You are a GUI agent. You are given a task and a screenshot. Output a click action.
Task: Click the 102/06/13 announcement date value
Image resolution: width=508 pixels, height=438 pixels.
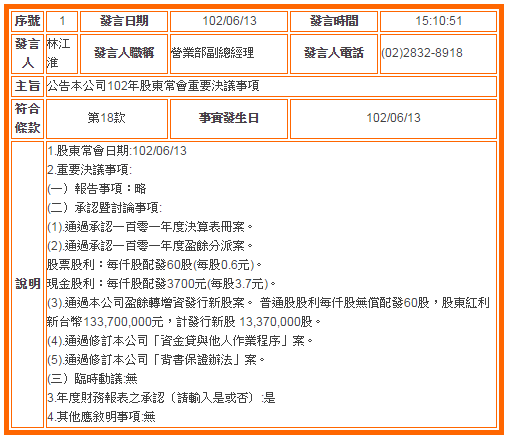[x=229, y=21]
